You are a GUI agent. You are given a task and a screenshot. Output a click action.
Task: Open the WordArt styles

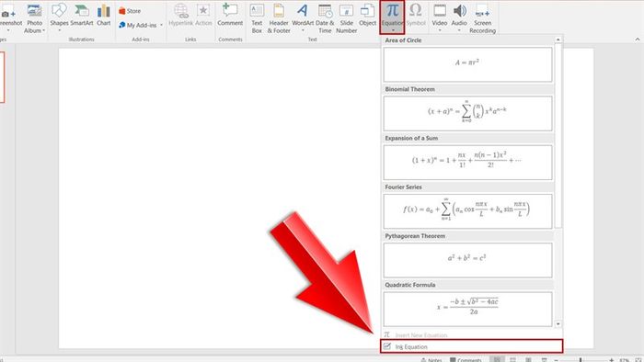[303, 18]
